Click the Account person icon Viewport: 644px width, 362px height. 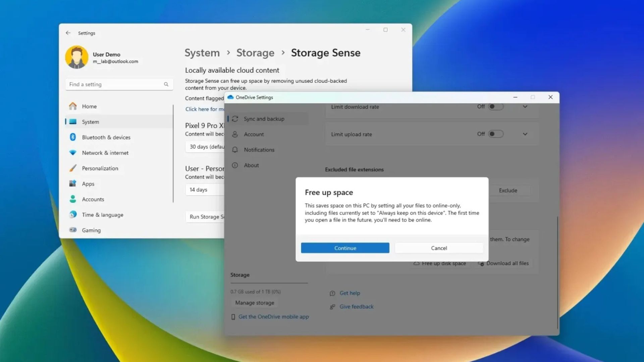click(235, 134)
